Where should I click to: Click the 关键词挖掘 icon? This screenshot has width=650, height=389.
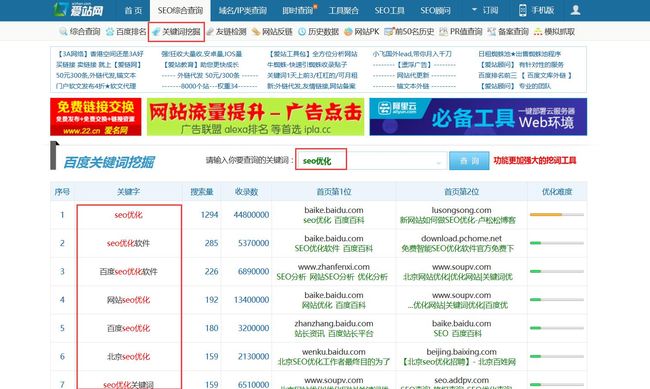pyautogui.click(x=156, y=32)
